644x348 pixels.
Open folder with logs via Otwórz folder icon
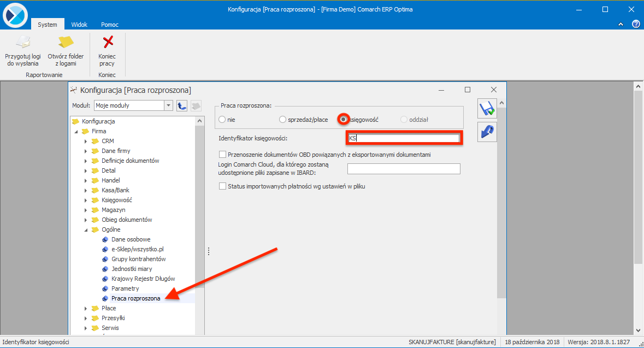pos(66,43)
